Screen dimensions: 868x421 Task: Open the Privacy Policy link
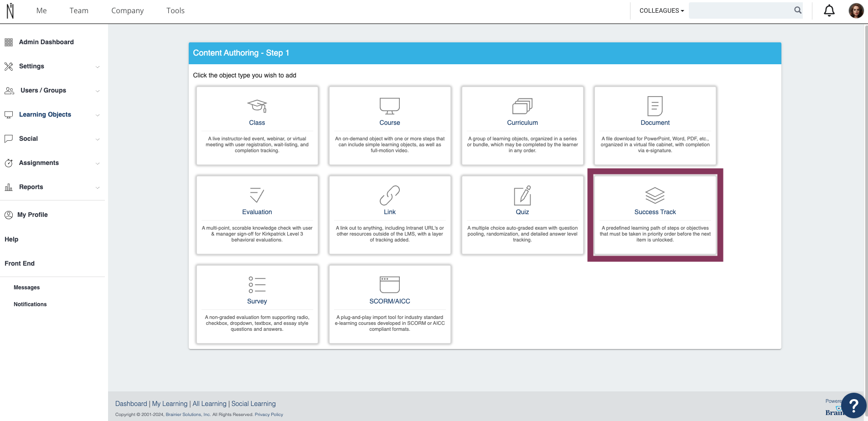(x=269, y=415)
